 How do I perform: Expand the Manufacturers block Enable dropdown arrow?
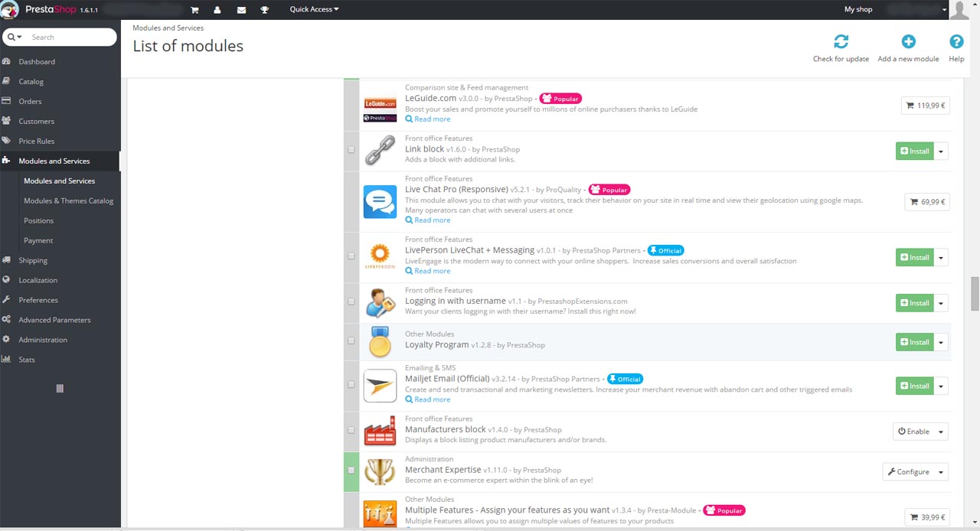pos(941,432)
